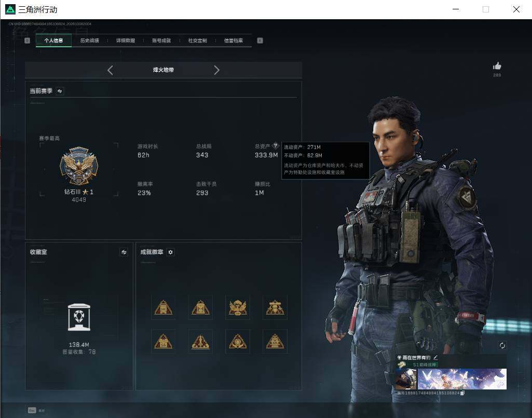Edit the nickname with the pencil icon
Viewport: 532px width, 418px height.
pyautogui.click(x=435, y=358)
